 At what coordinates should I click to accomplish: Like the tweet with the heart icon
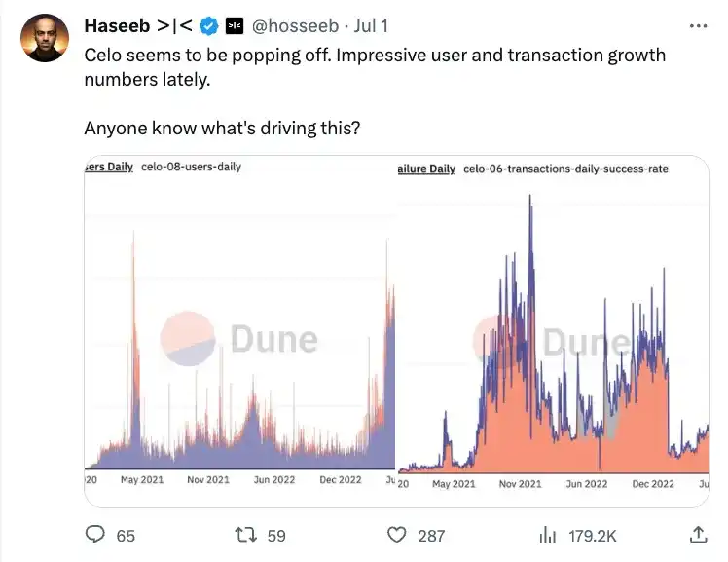click(396, 535)
